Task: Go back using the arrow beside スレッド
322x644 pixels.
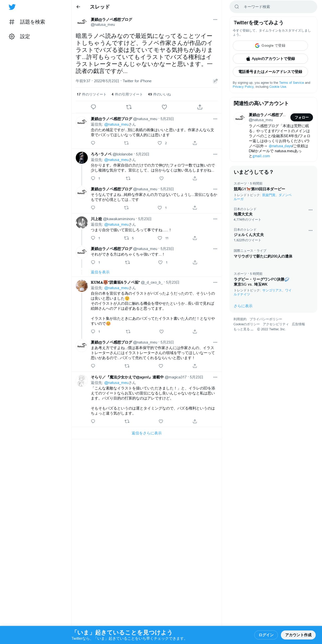Action: pyautogui.click(x=78, y=7)
